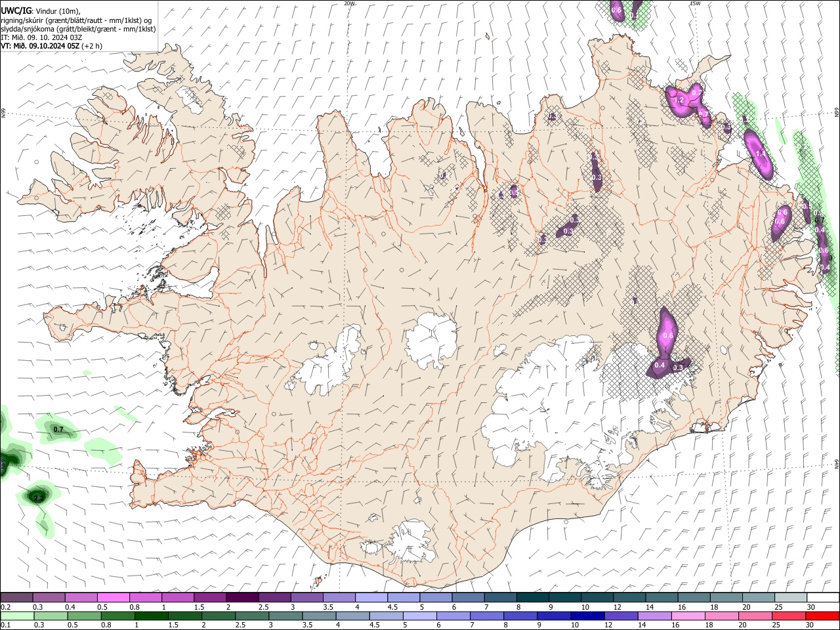
Task: Click the 'IT: Mið. 09. 10. 2024 03Z' line
Action: point(41,37)
